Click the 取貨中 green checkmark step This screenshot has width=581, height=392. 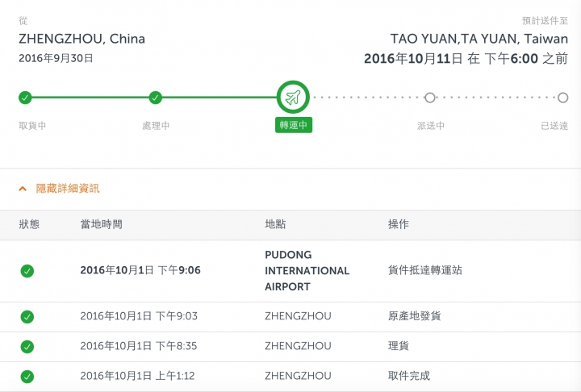tap(25, 98)
